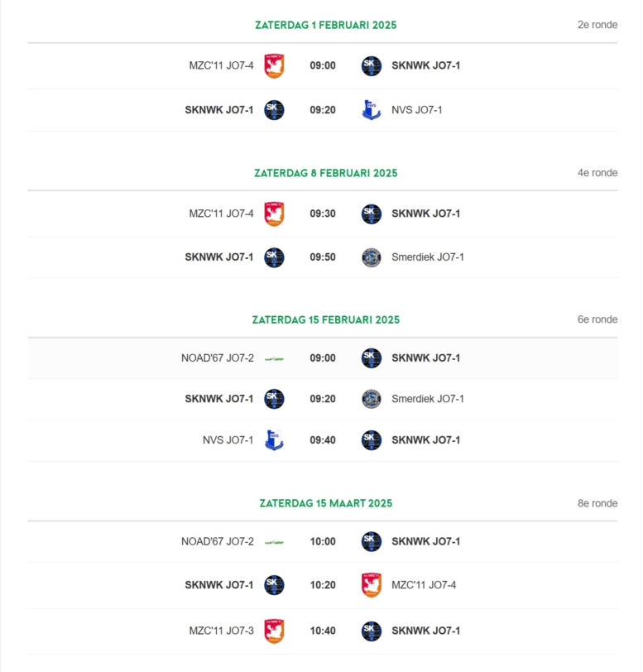Viewport: 643px width, 672px height.
Task: Click the NOAD'67 logo in the 09:00 February 15 match
Action: (x=274, y=358)
